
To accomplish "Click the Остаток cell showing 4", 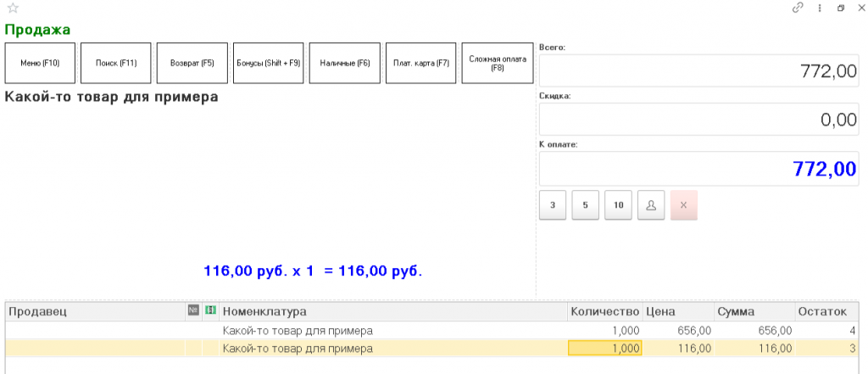I will coord(826,331).
